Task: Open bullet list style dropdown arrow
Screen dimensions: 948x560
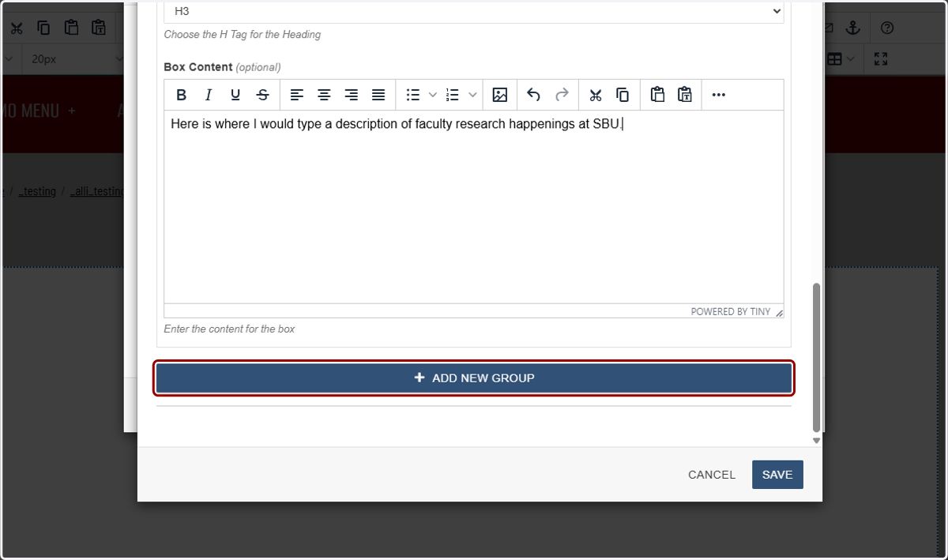Action: (x=432, y=95)
